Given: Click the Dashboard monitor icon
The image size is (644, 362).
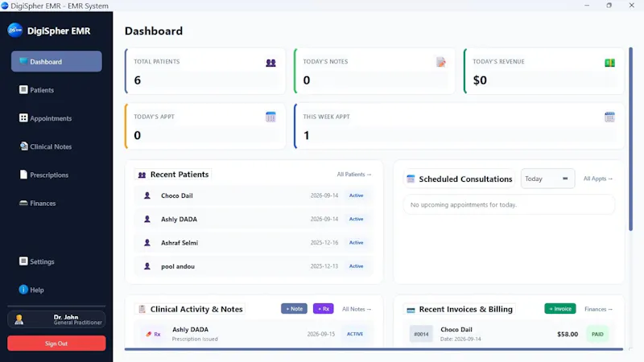Looking at the screenshot, I should (x=23, y=61).
